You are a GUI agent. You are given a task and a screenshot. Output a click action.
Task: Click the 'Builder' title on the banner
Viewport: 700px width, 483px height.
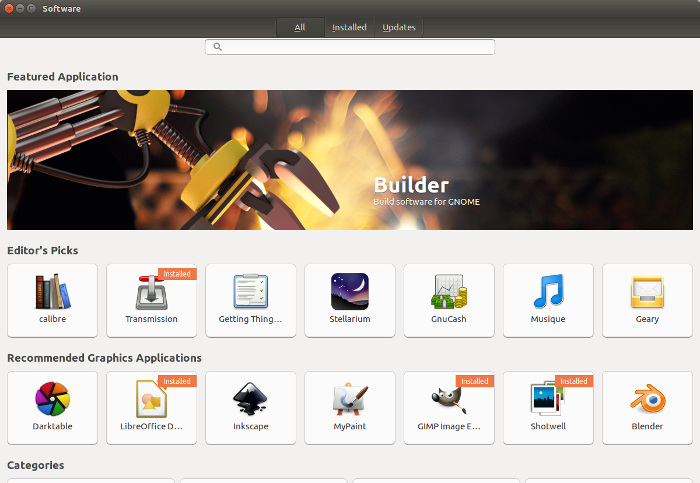click(x=411, y=185)
